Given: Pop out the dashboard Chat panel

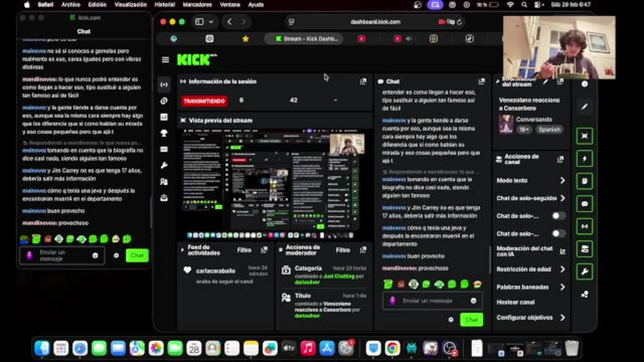Looking at the screenshot, I should (481, 81).
